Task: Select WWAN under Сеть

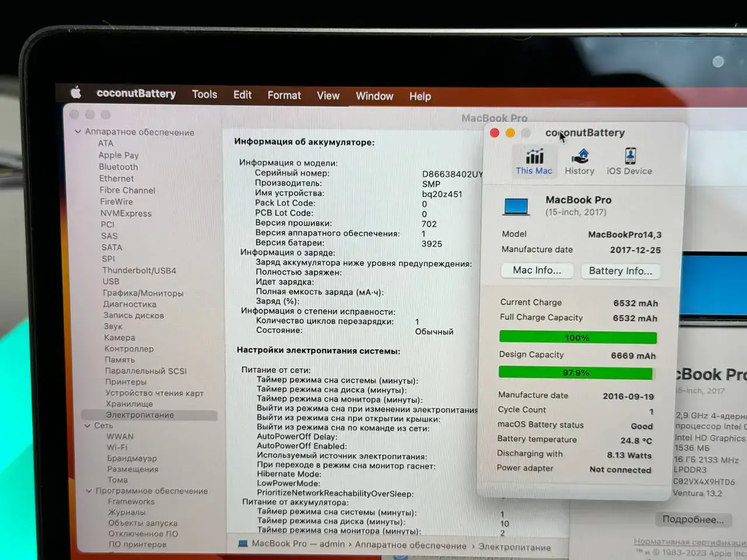Action: click(x=120, y=436)
